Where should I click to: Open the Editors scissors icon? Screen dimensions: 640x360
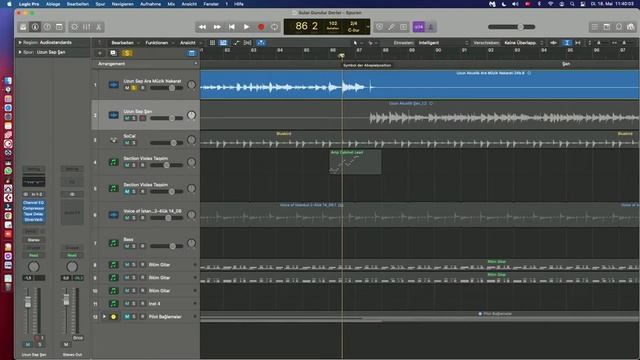(99, 27)
